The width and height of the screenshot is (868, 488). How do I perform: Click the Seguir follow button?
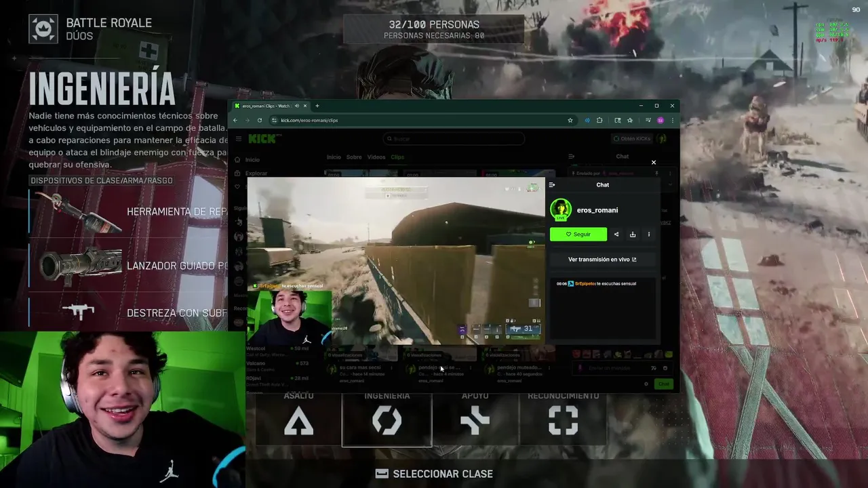tap(578, 235)
